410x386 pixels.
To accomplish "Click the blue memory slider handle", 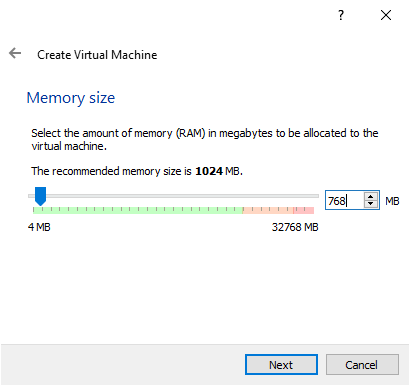I will 40,196.
